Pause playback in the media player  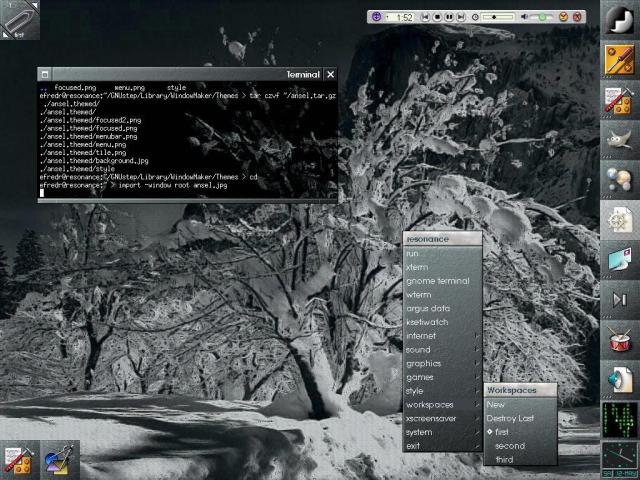pos(449,17)
